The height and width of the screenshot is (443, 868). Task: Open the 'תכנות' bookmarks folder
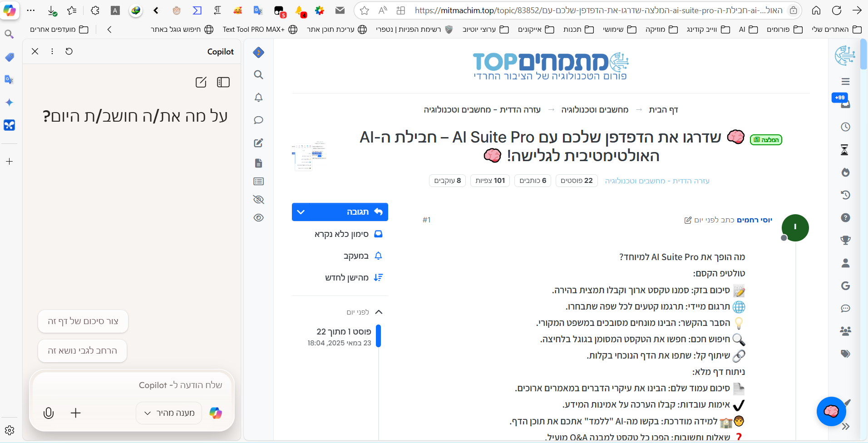pos(578,30)
